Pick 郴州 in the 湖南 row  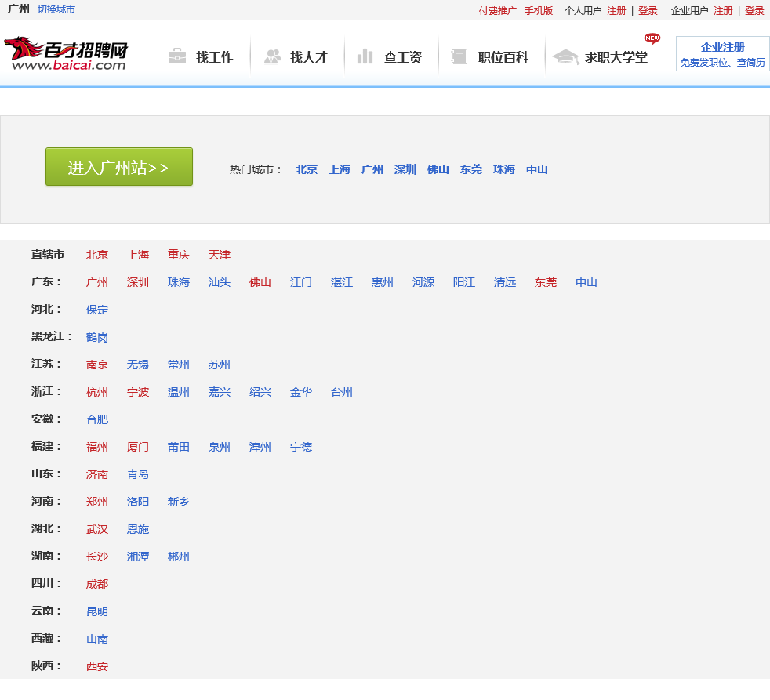[x=178, y=557]
